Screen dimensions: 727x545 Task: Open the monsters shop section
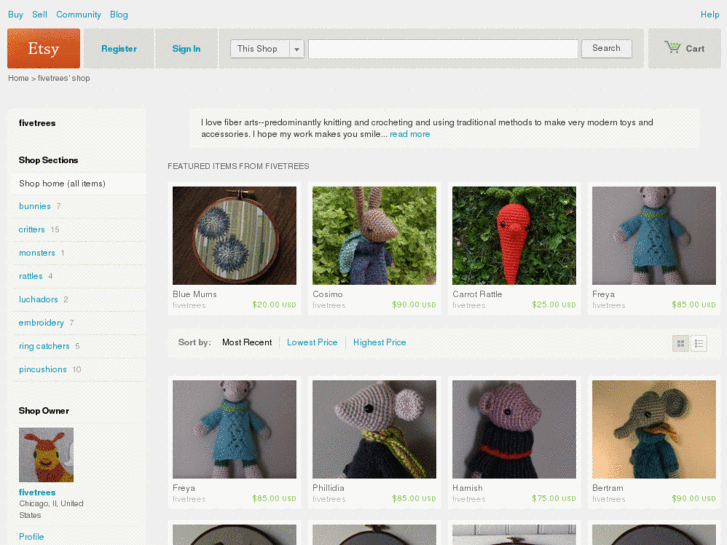point(37,253)
